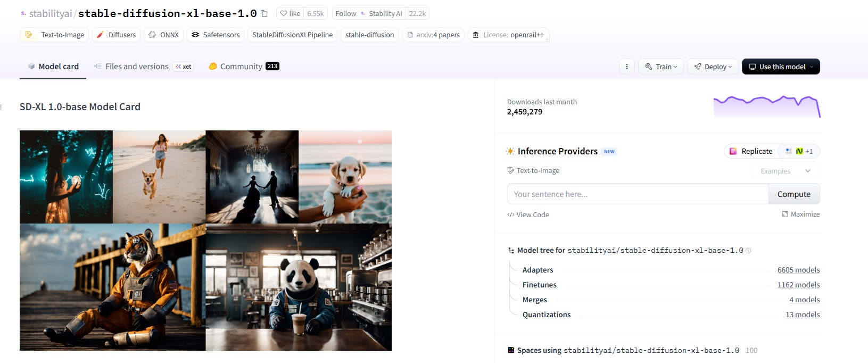Select the Safetensors tag
The image size is (868, 363).
[216, 35]
